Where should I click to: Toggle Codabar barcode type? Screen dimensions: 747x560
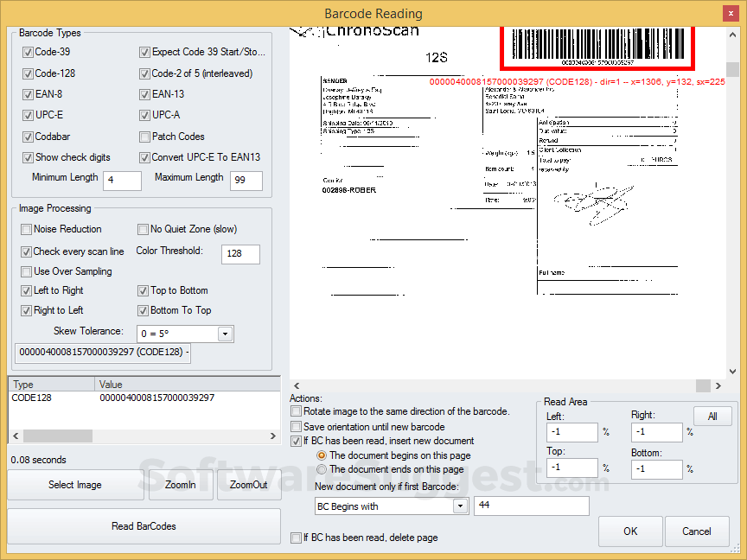click(x=28, y=137)
